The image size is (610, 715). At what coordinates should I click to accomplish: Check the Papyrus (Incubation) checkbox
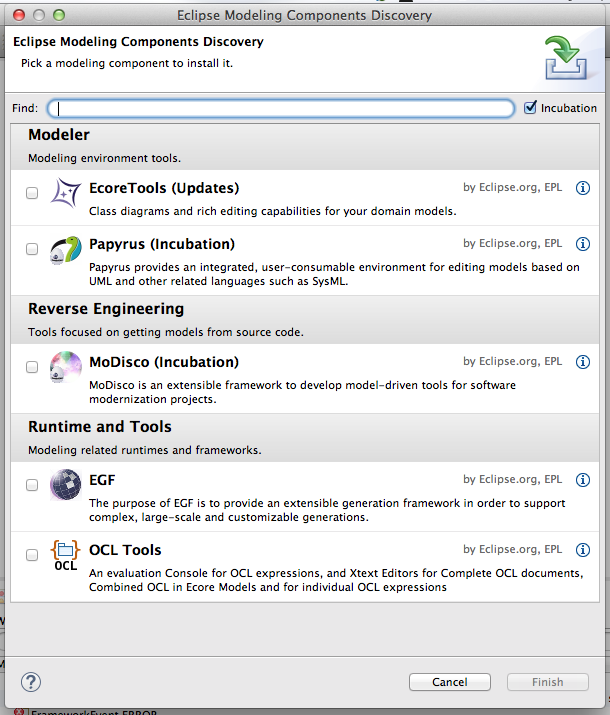pos(32,249)
